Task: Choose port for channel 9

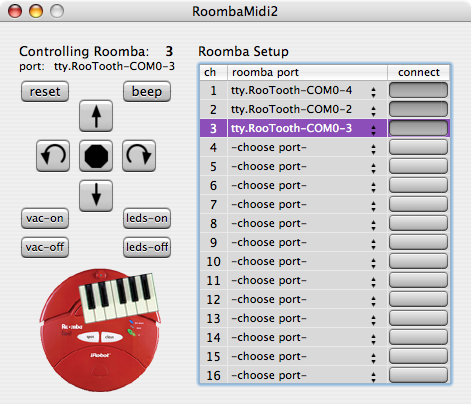Action: pyautogui.click(x=307, y=242)
